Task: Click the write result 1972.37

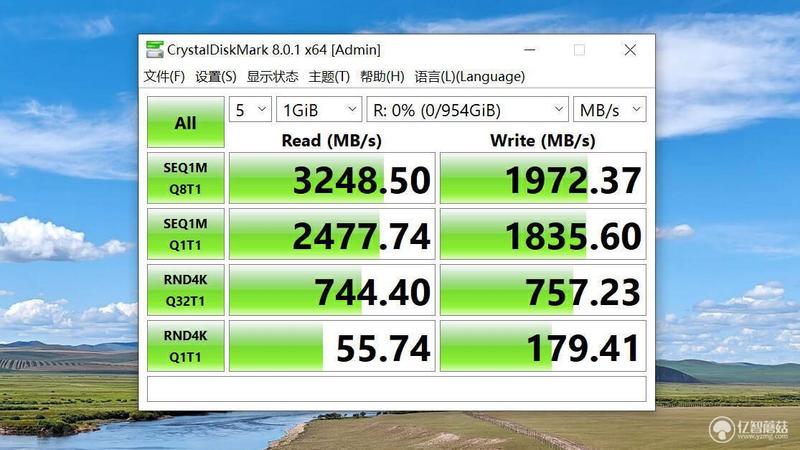Action: pyautogui.click(x=543, y=178)
